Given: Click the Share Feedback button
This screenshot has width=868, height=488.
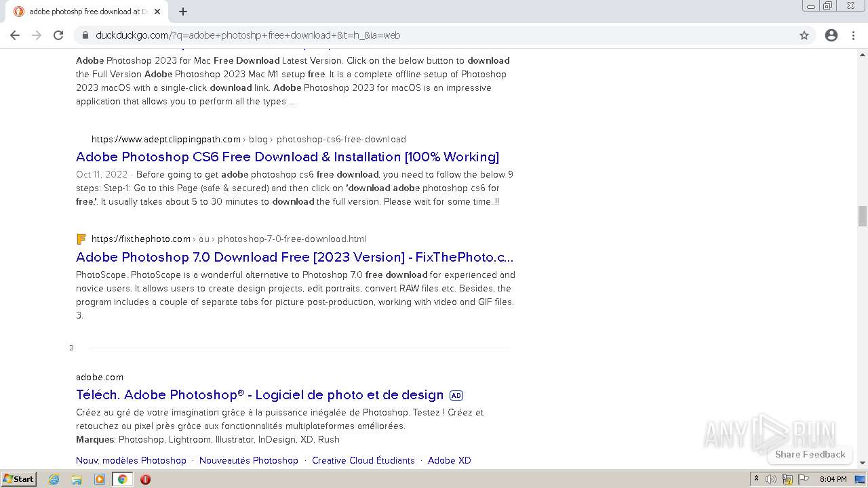Looking at the screenshot, I should [x=810, y=454].
